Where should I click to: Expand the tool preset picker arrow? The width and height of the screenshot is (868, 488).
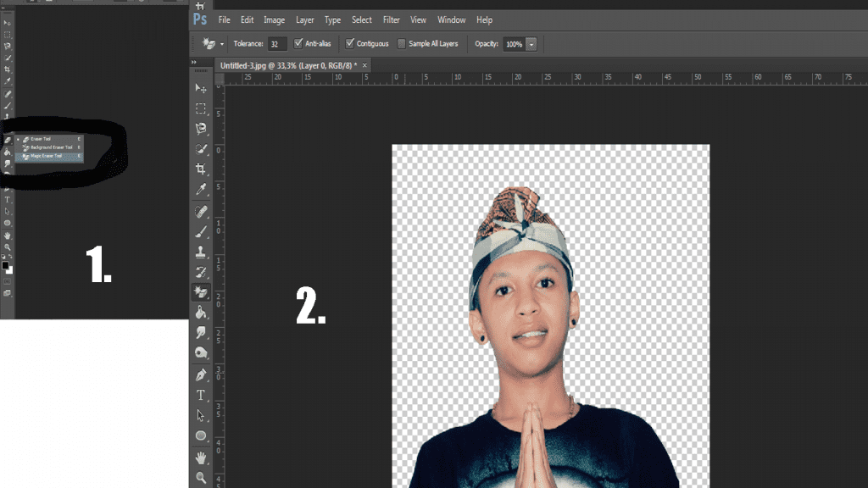coord(222,44)
